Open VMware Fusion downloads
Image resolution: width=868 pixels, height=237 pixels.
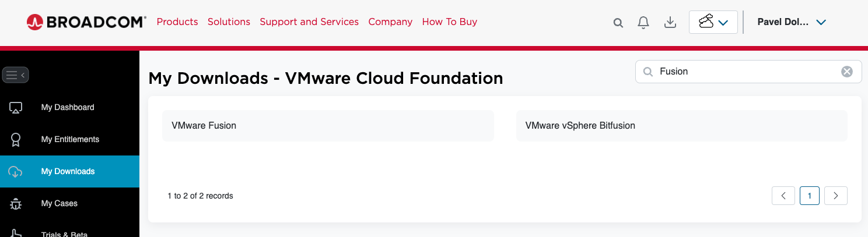point(204,126)
